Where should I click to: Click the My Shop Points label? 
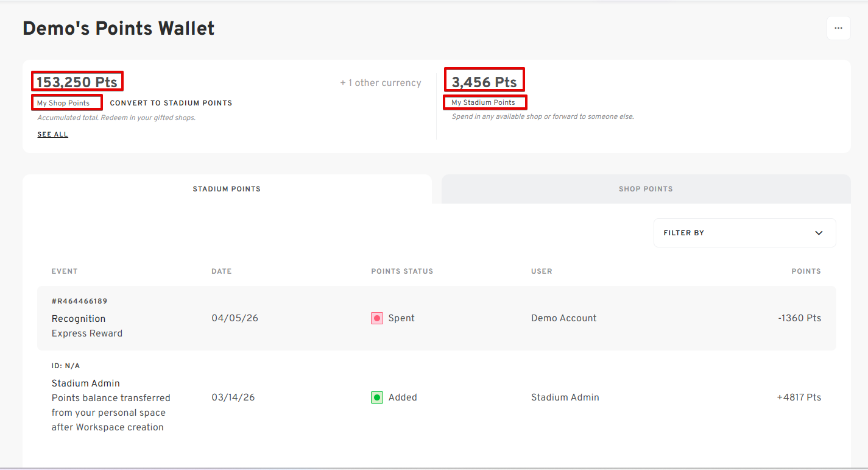[x=63, y=103]
